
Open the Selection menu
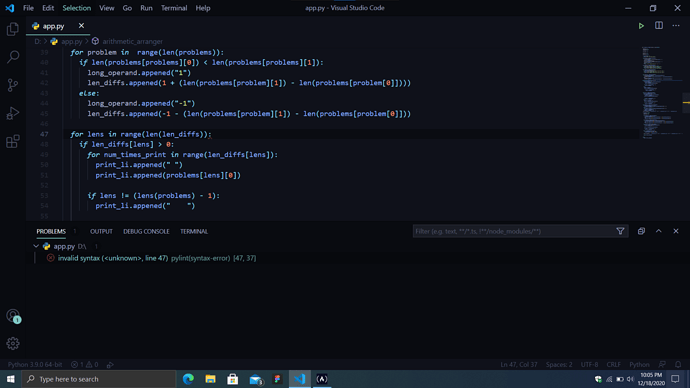pos(77,8)
